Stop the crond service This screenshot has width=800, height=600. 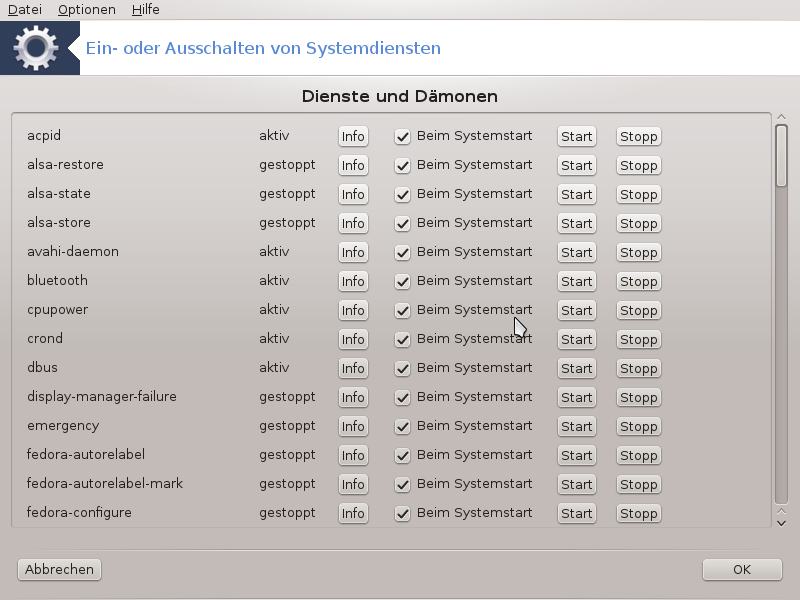tap(638, 339)
